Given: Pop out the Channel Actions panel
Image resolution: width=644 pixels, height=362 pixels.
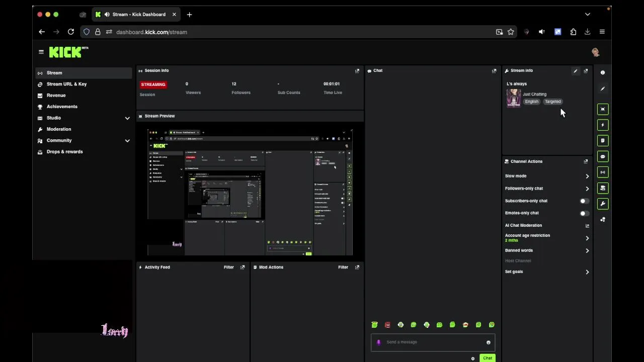Looking at the screenshot, I should (x=586, y=161).
